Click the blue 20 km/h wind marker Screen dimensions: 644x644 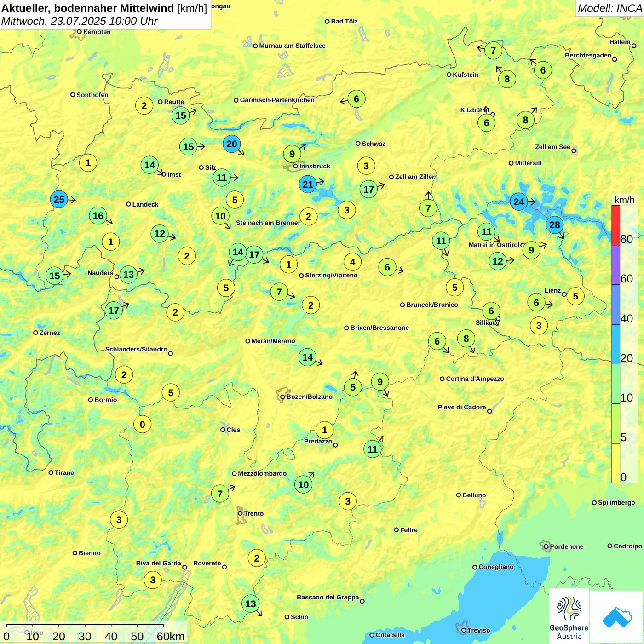231,144
